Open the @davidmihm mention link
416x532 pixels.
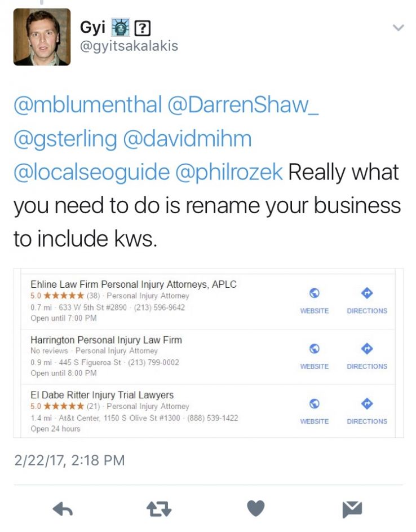pyautogui.click(x=188, y=138)
